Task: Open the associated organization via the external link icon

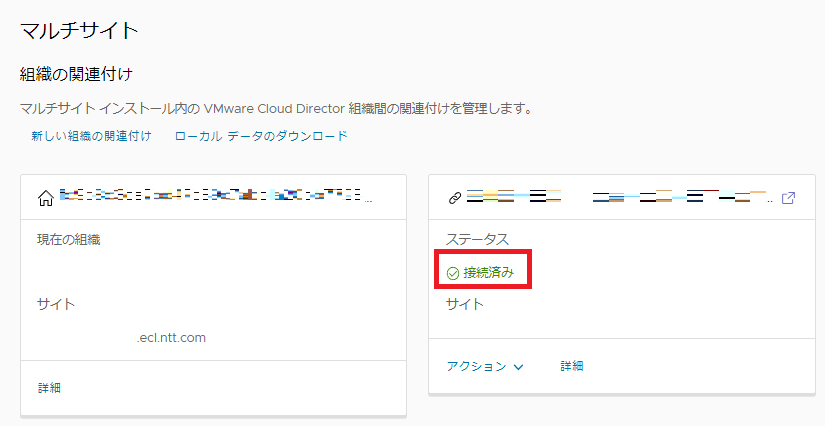Action: 788,198
